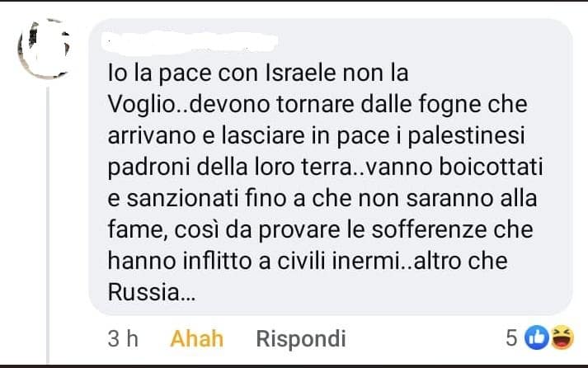Open the reaction count showing 5

click(511, 338)
